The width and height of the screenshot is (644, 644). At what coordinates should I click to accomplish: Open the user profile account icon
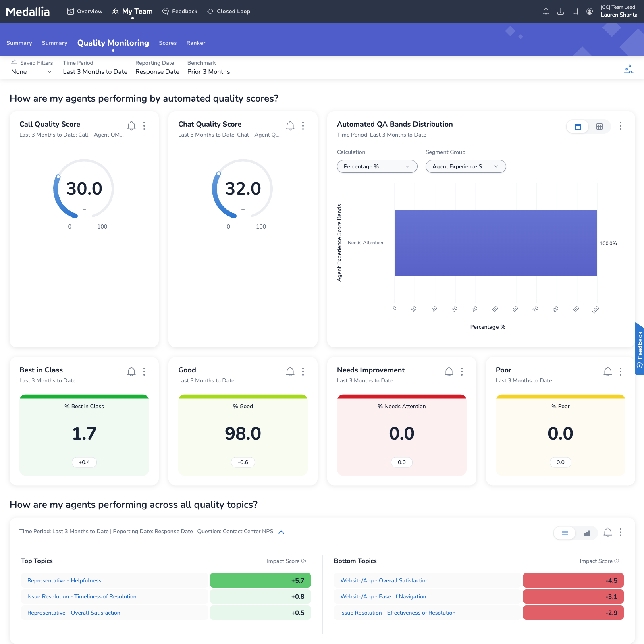(x=589, y=11)
